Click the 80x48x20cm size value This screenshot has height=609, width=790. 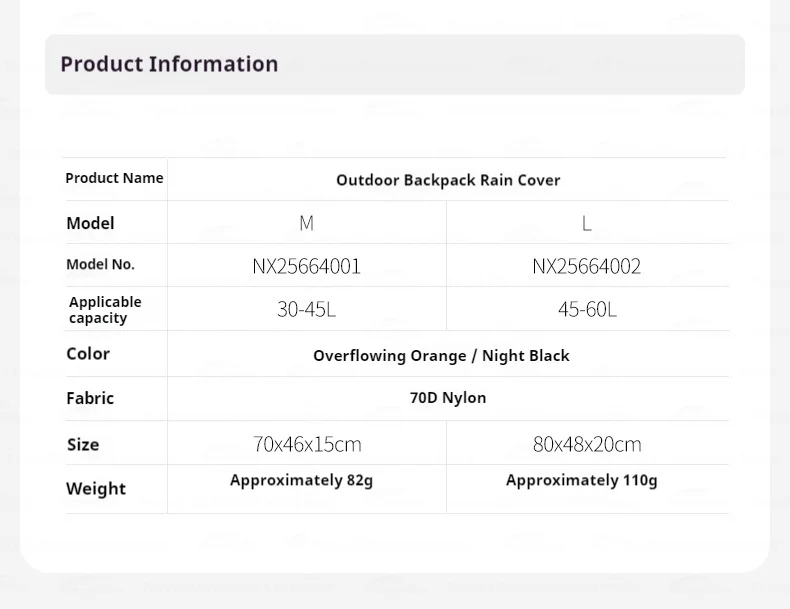click(x=587, y=444)
